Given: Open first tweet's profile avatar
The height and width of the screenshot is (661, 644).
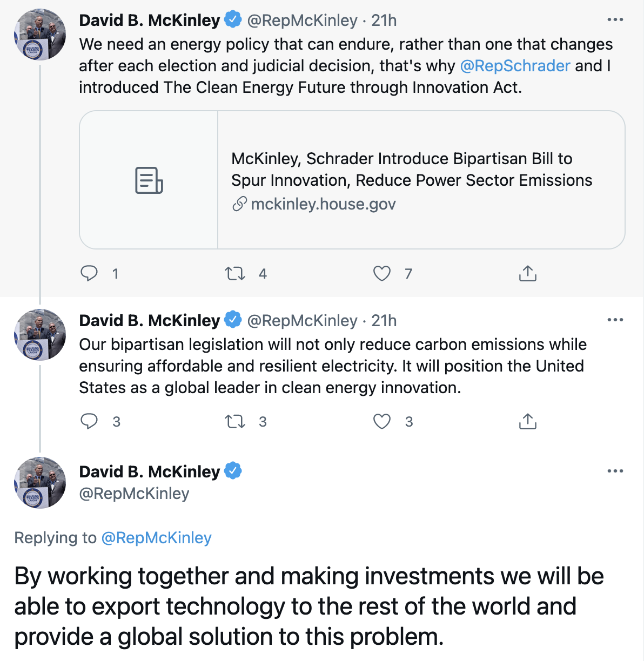Looking at the screenshot, I should pos(40,35).
